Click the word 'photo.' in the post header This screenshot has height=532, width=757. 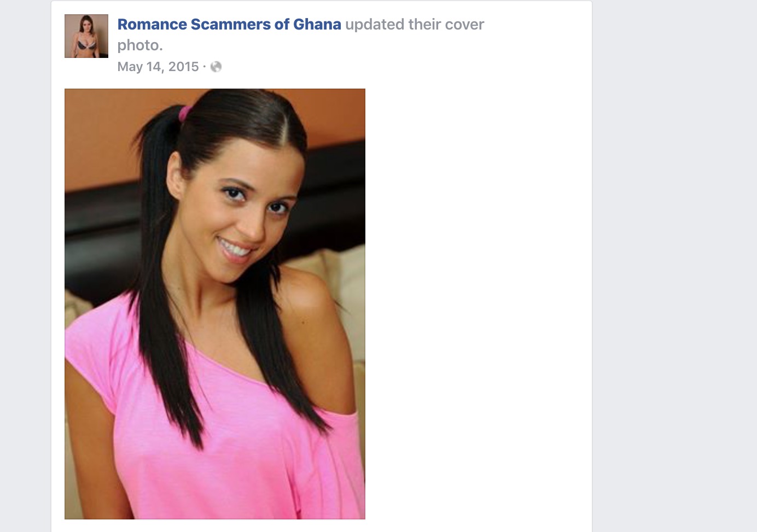140,45
